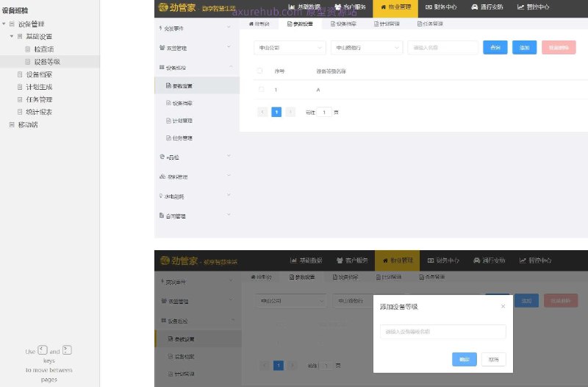Click 客户服务 nav in lower mockup header
Viewport: 588px width, 387px height.
[352, 260]
